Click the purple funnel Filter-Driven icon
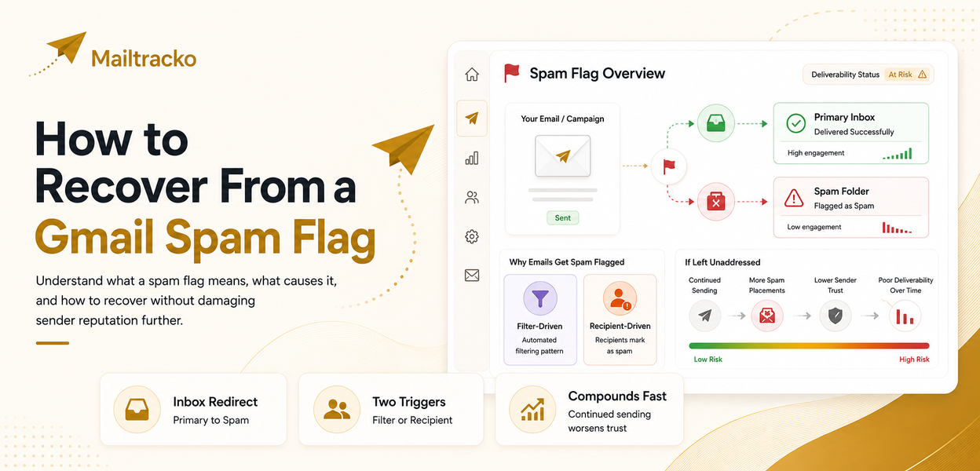Image resolution: width=980 pixels, height=471 pixels. [x=540, y=298]
